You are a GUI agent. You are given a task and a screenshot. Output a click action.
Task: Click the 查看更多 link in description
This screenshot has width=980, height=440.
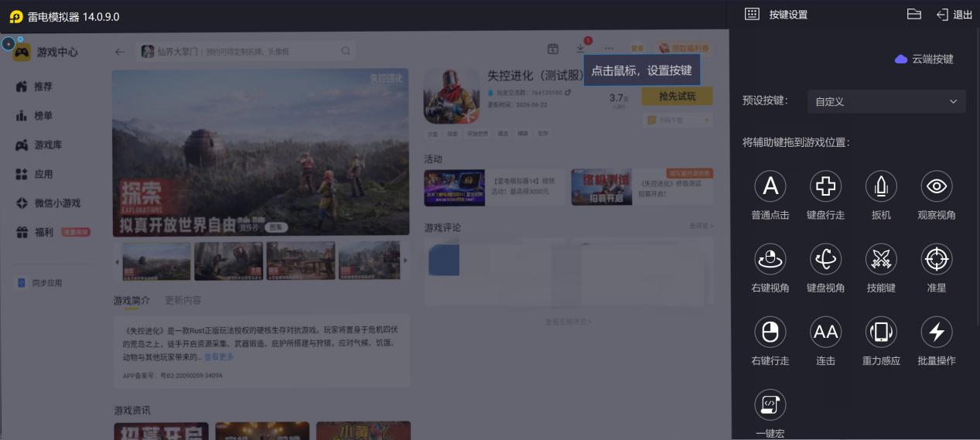click(x=219, y=357)
